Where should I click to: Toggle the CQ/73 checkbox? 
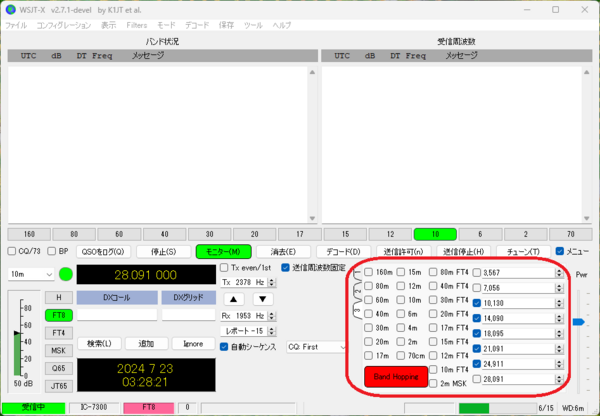[13, 252]
